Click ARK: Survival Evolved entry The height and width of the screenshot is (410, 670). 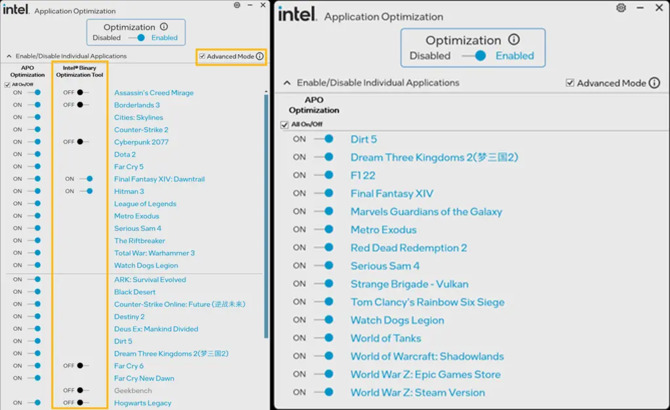tap(150, 280)
